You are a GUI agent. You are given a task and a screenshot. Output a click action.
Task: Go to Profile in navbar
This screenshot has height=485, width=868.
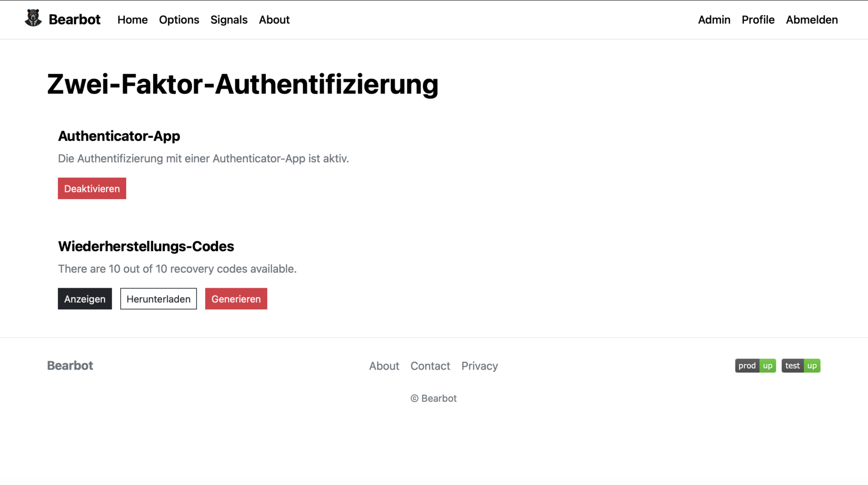(758, 19)
